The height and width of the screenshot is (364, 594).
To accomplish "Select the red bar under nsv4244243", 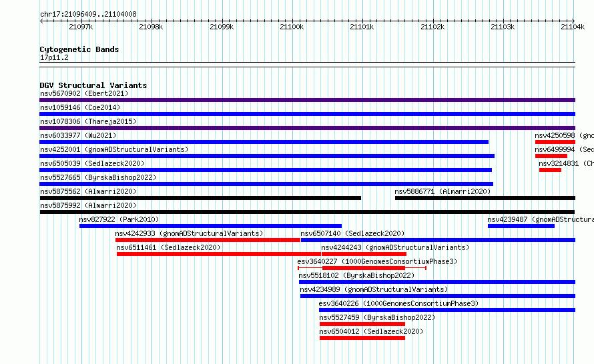I will (364, 254).
